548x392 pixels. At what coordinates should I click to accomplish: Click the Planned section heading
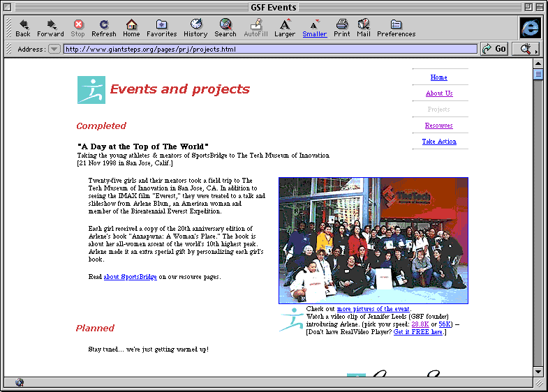[x=95, y=328]
